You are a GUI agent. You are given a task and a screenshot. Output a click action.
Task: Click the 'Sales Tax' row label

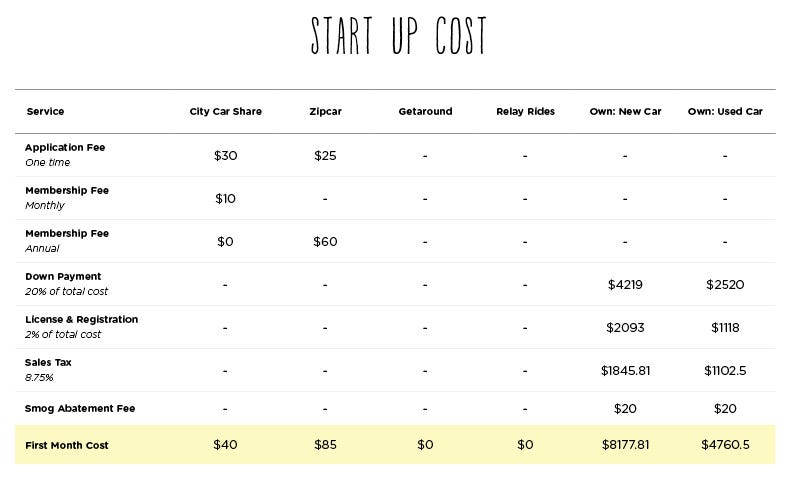point(48,362)
